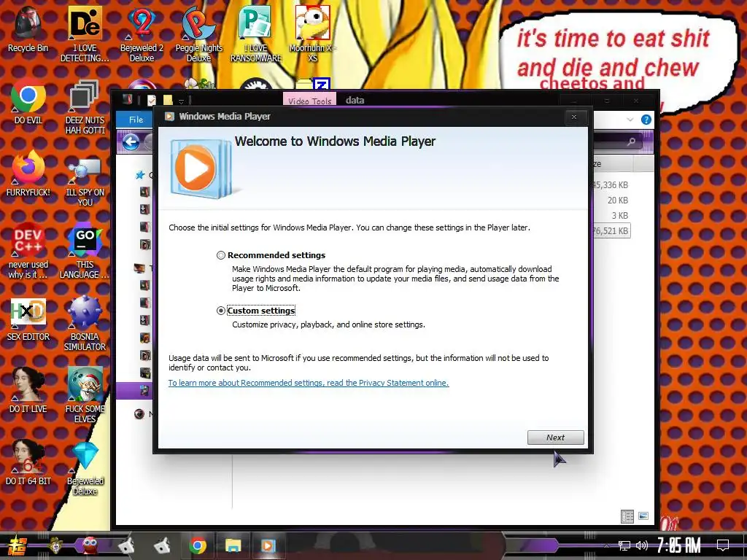Viewport: 747px width, 560px height.
Task: Open Google Chrome from the taskbar
Action: tap(197, 545)
